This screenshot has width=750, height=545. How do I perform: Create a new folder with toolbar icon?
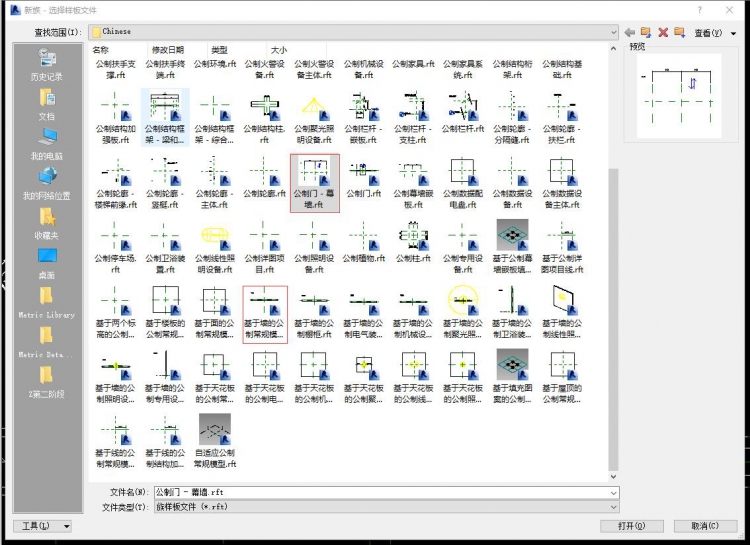point(679,32)
